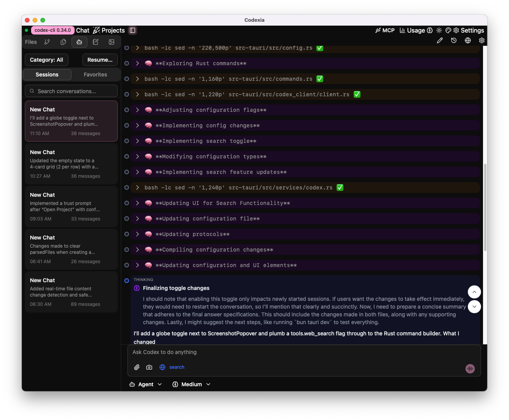Click the paperclip attach file icon
The height and width of the screenshot is (420, 509).
tap(137, 367)
